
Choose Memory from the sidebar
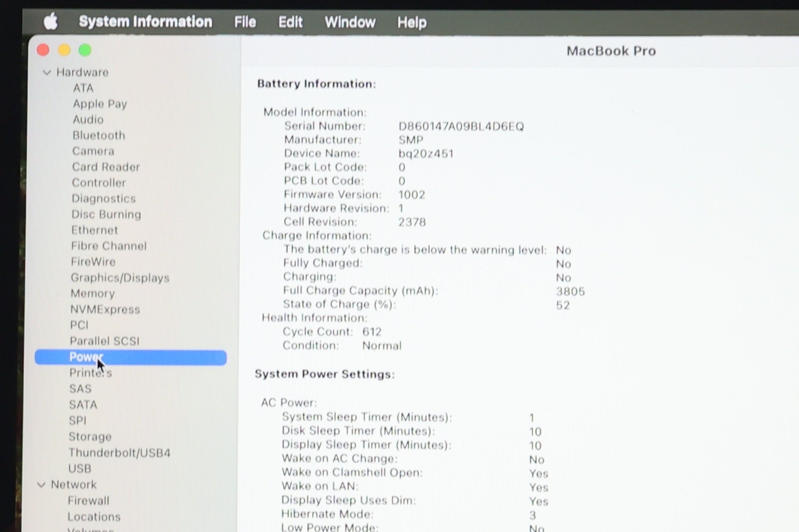coord(92,293)
